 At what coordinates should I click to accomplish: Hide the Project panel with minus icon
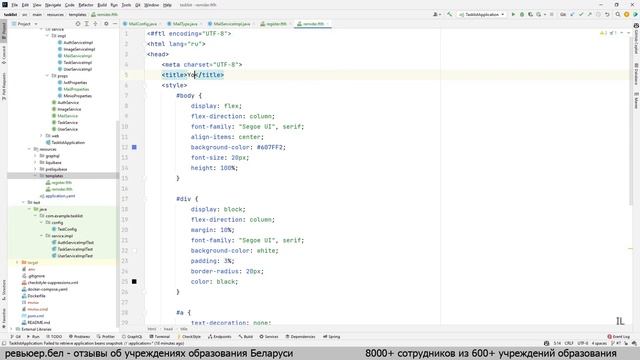(x=115, y=24)
